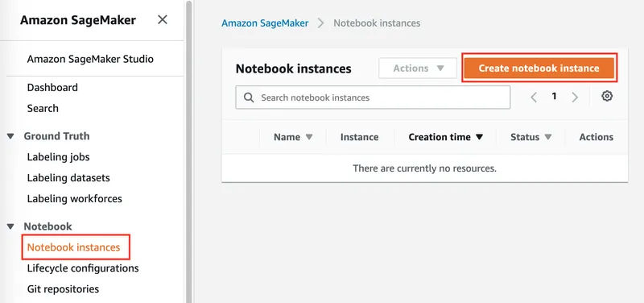
Task: Select Labeling jobs in sidebar
Action: (58, 157)
